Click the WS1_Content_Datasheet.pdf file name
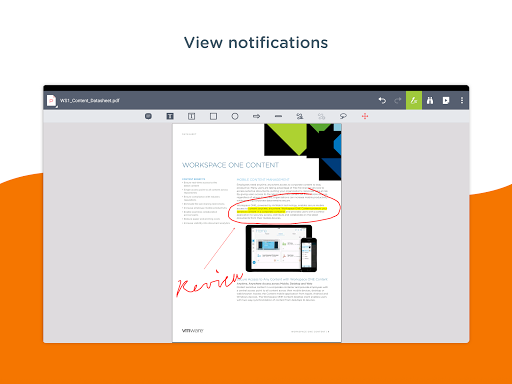The height and width of the screenshot is (384, 512). (90, 100)
